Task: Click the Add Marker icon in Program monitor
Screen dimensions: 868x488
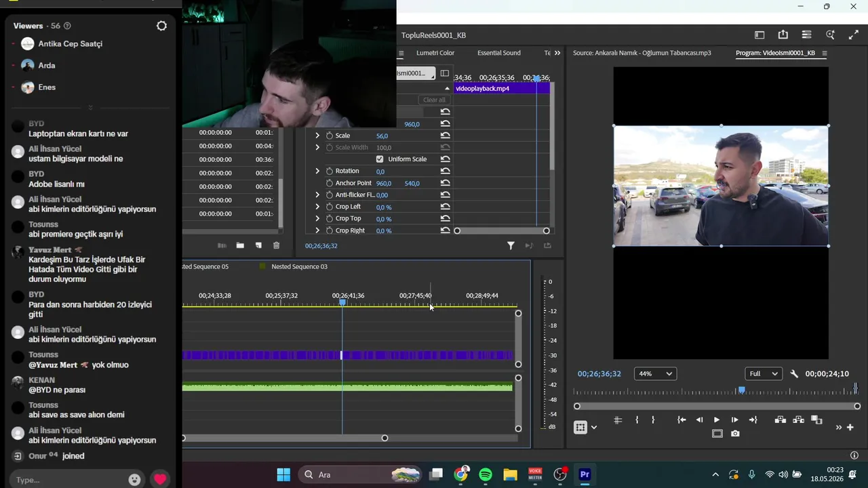Action: (x=618, y=420)
